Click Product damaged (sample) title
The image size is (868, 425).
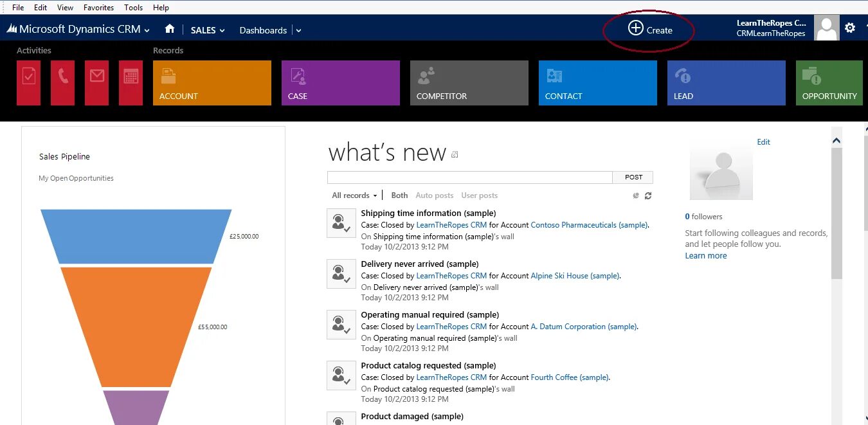pyautogui.click(x=412, y=416)
